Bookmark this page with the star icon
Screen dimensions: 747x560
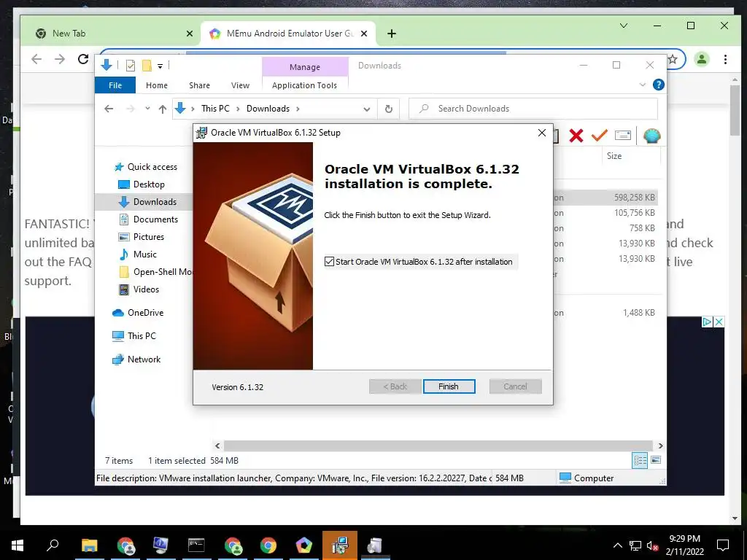click(x=673, y=59)
